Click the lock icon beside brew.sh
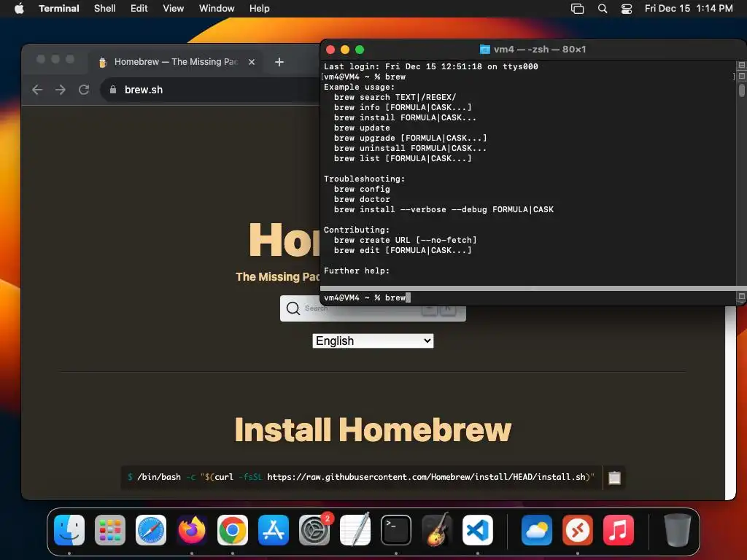The height and width of the screenshot is (560, 747). pyautogui.click(x=113, y=90)
